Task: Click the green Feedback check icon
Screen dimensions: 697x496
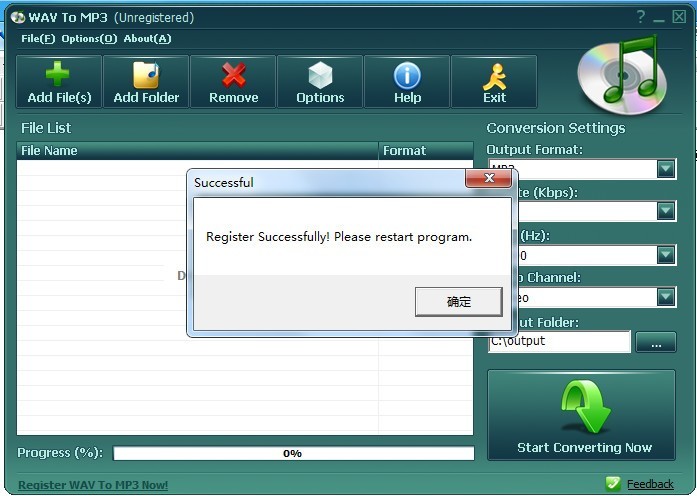Action: pyautogui.click(x=613, y=484)
